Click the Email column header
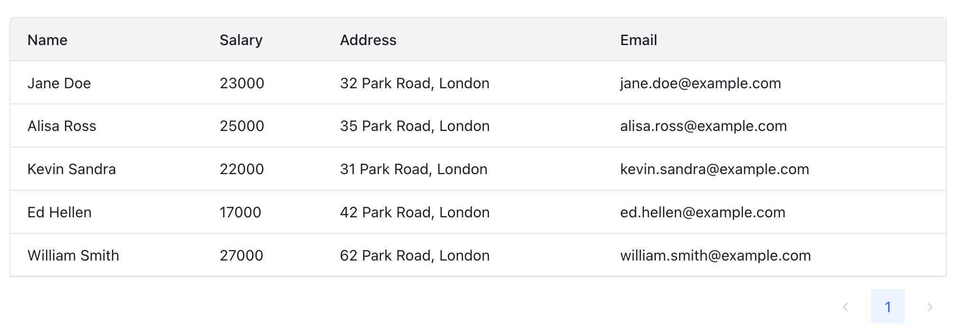Image resolution: width=980 pixels, height=335 pixels. (638, 40)
